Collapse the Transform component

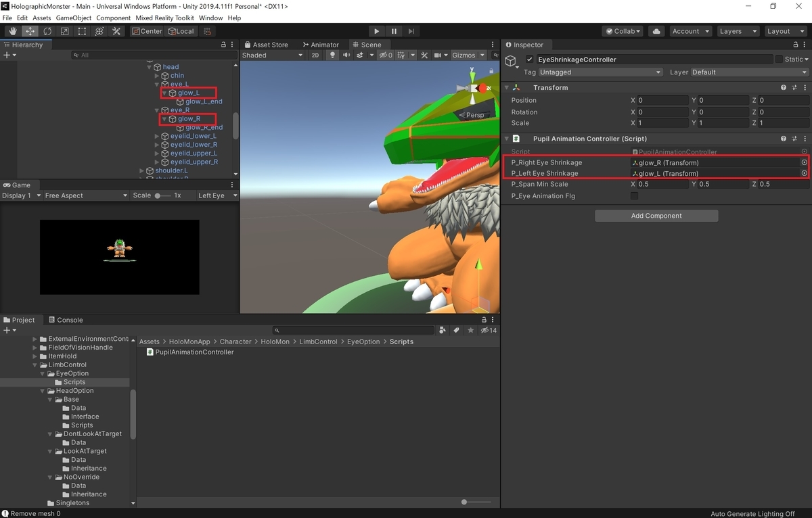pyautogui.click(x=506, y=88)
